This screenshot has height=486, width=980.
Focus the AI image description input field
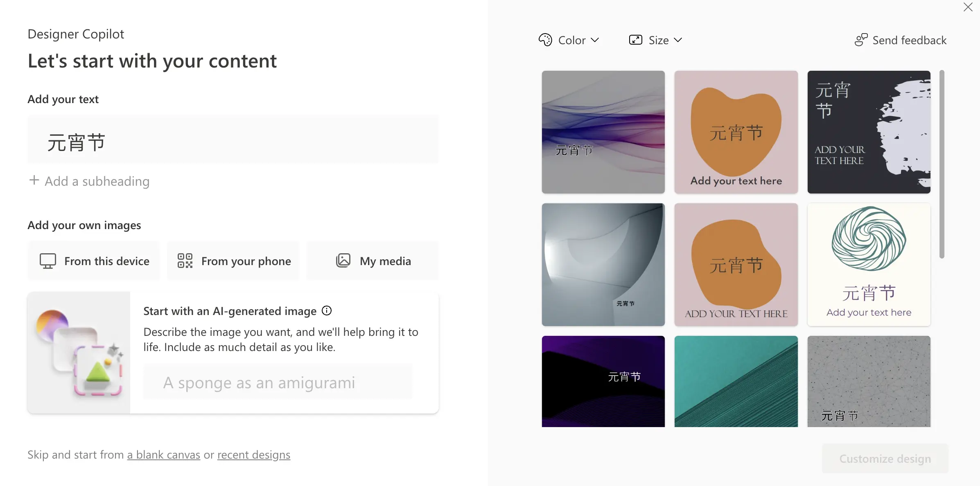[278, 382]
